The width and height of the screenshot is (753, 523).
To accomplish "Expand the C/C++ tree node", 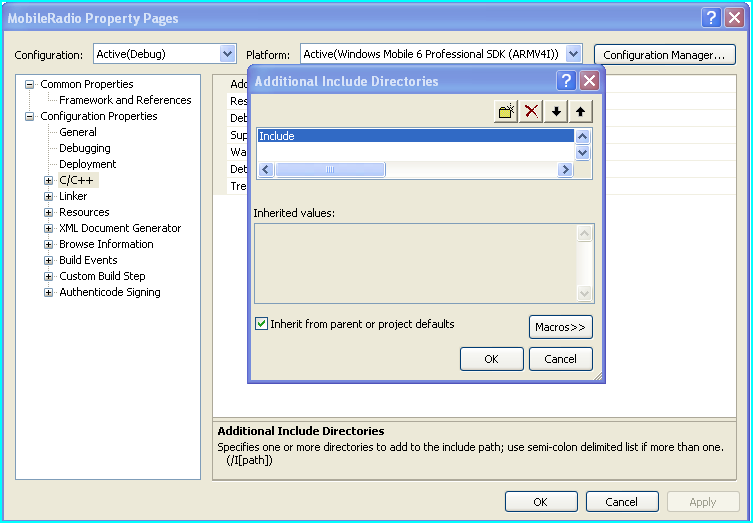I will pyautogui.click(x=48, y=180).
